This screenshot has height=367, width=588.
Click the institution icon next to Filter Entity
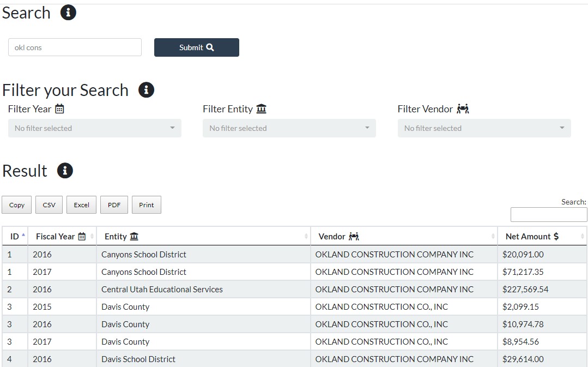(262, 109)
